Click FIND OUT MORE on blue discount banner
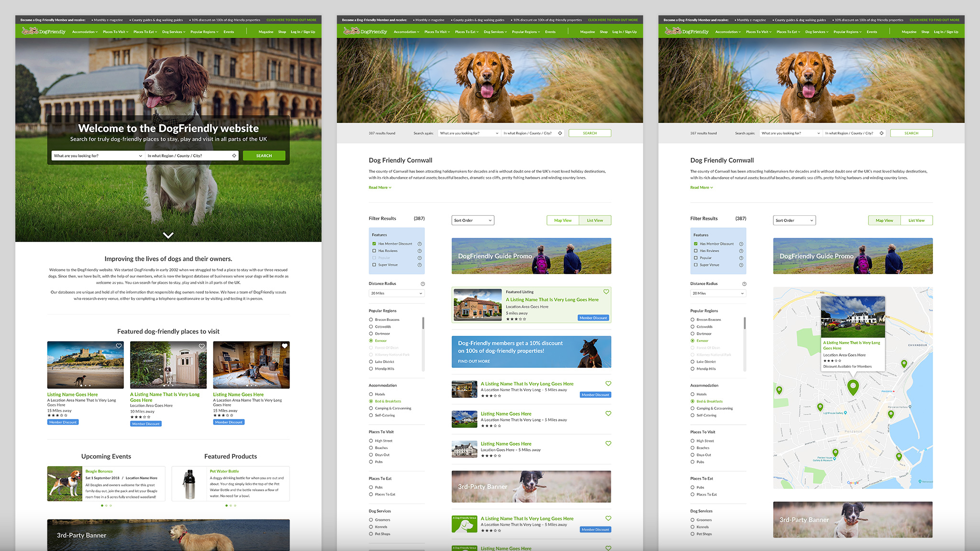Screen dimensions: 980x551 click(474, 361)
